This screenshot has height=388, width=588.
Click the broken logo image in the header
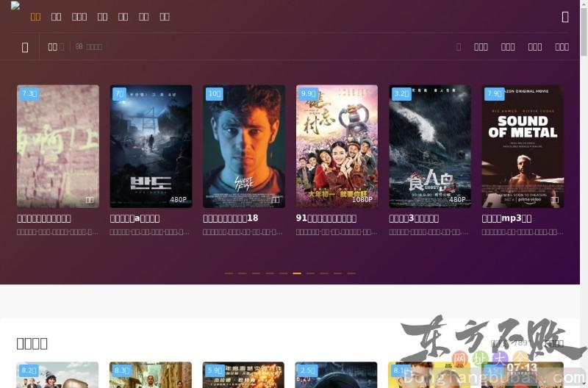click(x=15, y=6)
